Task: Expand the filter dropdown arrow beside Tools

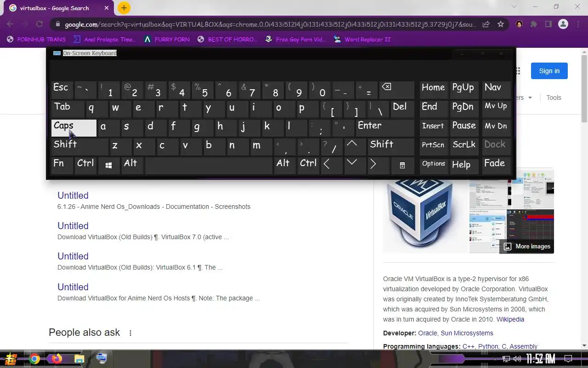Action: coord(530,98)
